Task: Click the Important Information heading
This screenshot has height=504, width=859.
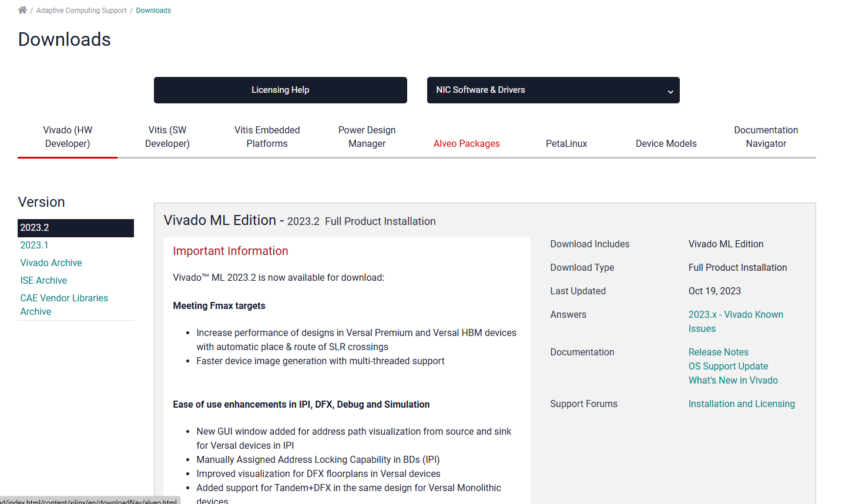Action: (230, 251)
